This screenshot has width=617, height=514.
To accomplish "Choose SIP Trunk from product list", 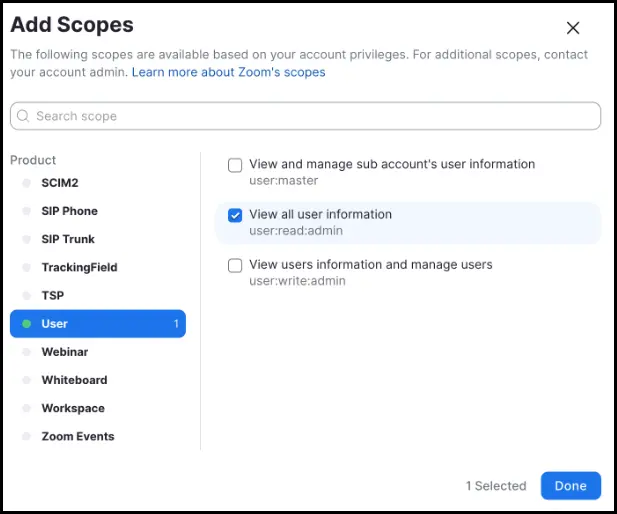I will point(68,239).
